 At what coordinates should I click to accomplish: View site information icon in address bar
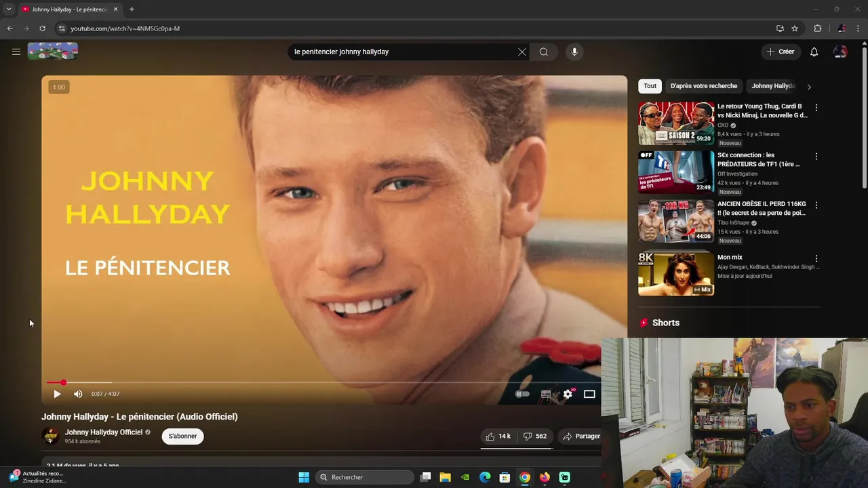(61, 28)
